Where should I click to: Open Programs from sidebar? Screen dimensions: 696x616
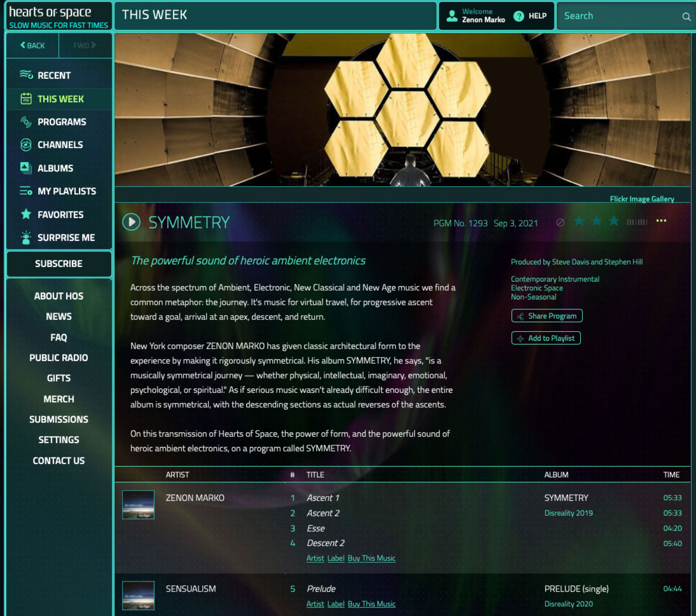62,122
